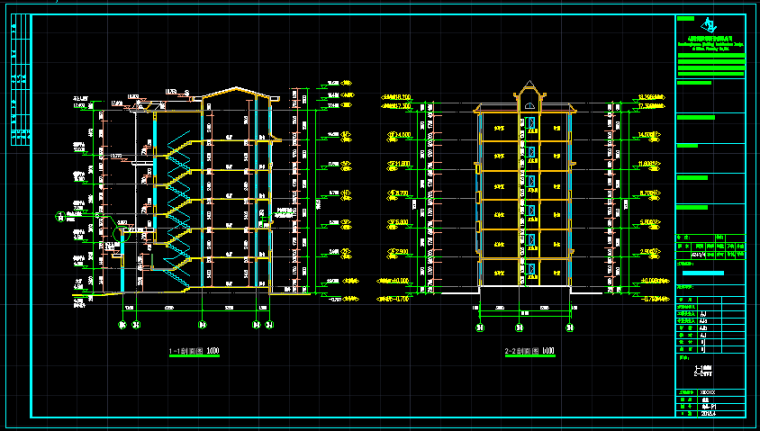Click the gabled roof peak of 1-1 section
Image resolution: width=760 pixels, height=431 pixels.
[x=236, y=89]
